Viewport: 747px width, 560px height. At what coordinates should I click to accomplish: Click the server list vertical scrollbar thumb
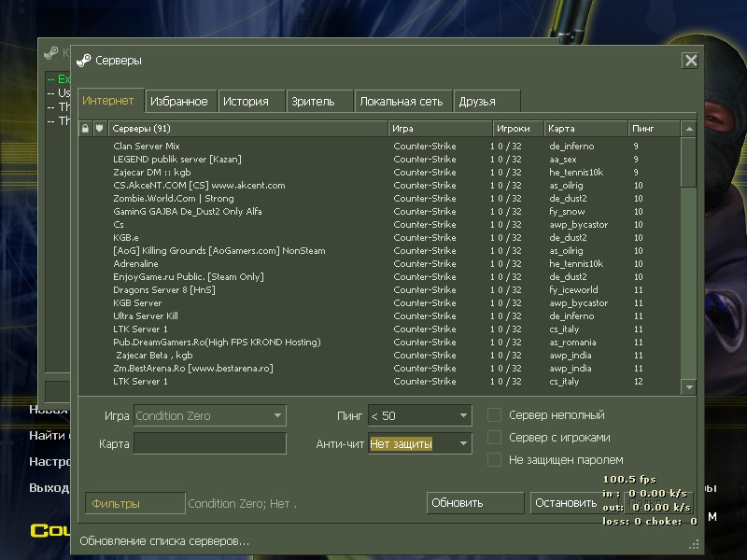pos(689,162)
